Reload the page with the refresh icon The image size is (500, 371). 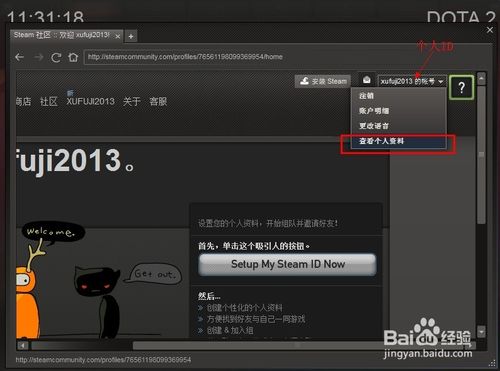[x=56, y=57]
